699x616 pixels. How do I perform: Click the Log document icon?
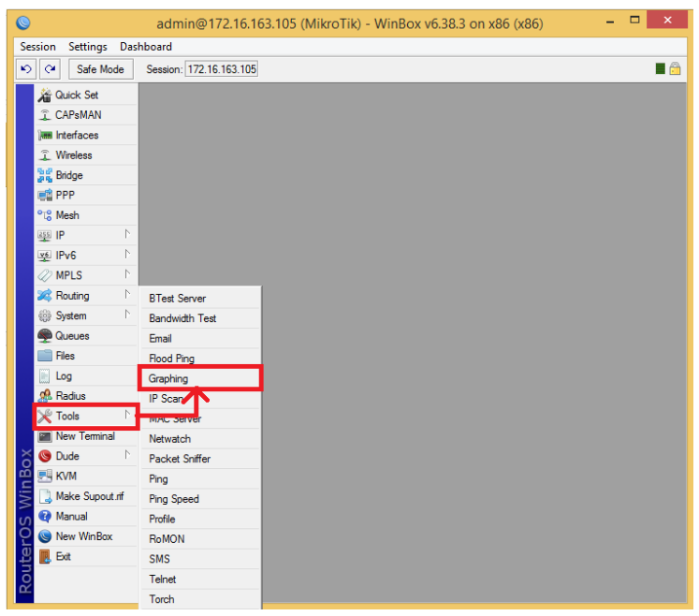point(45,376)
